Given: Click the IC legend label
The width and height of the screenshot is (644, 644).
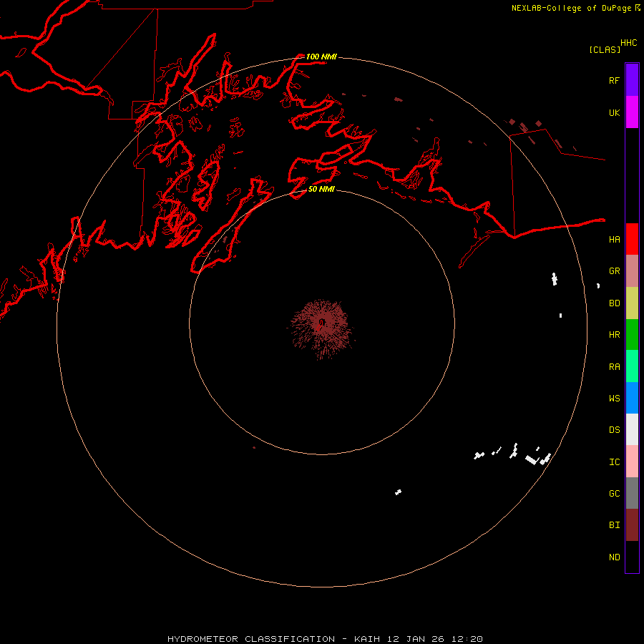Looking at the screenshot, I should click(x=614, y=462).
